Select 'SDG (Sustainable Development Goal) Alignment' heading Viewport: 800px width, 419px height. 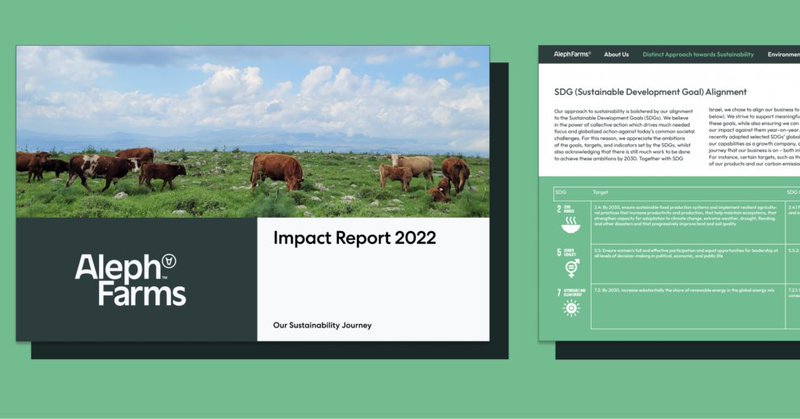tap(651, 92)
